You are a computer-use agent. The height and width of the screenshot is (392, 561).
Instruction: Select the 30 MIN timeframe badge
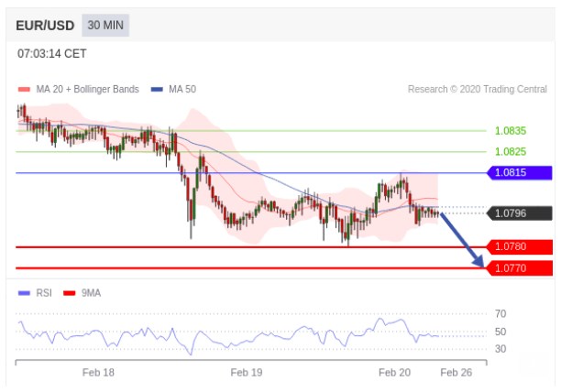pos(105,26)
